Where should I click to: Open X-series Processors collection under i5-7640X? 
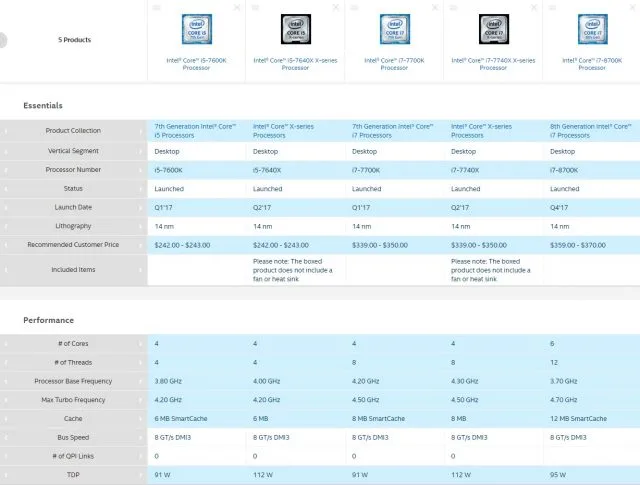[283, 131]
